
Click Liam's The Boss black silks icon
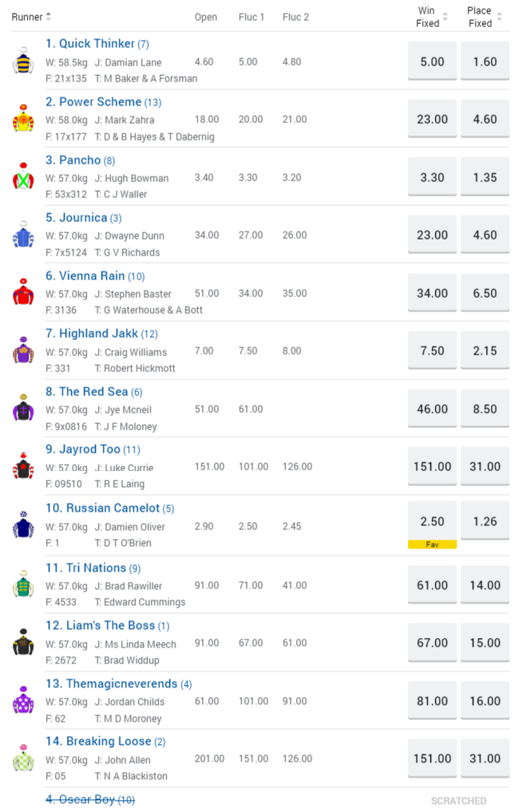[23, 642]
